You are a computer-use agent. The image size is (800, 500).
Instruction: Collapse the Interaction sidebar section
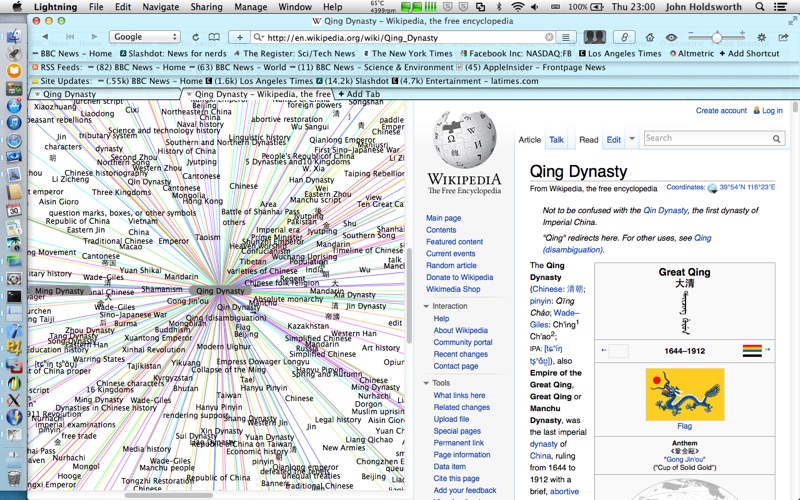coord(426,306)
